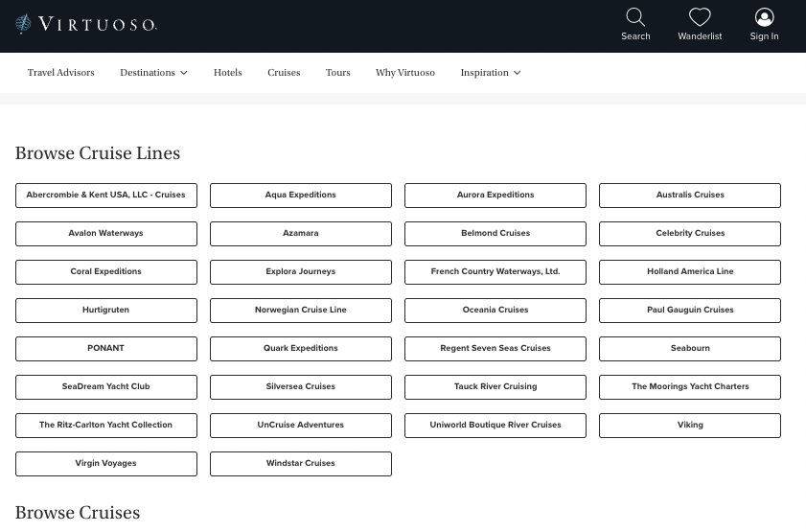The height and width of the screenshot is (532, 806).
Task: Select Norwegian Cruise Line button
Action: 301,311
